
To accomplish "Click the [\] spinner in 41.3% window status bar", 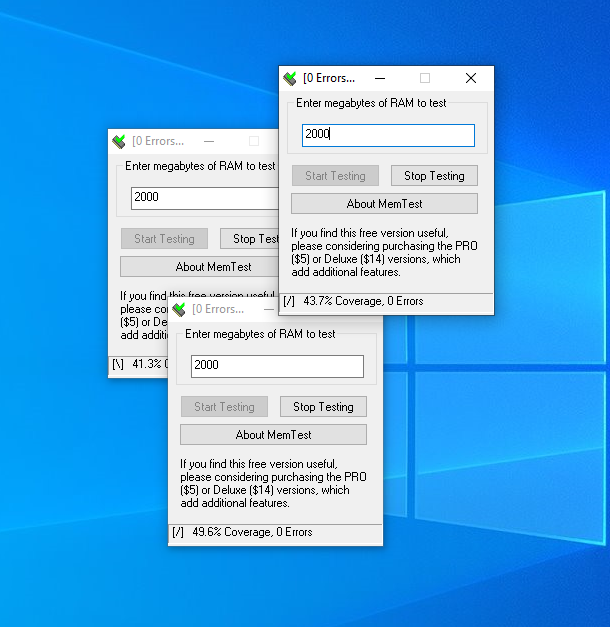I will [118, 364].
